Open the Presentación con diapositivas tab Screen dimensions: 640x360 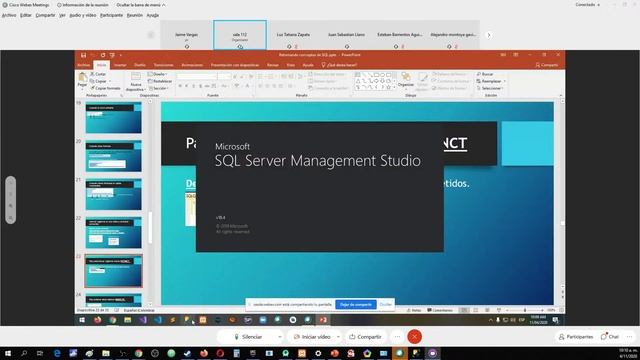235,65
